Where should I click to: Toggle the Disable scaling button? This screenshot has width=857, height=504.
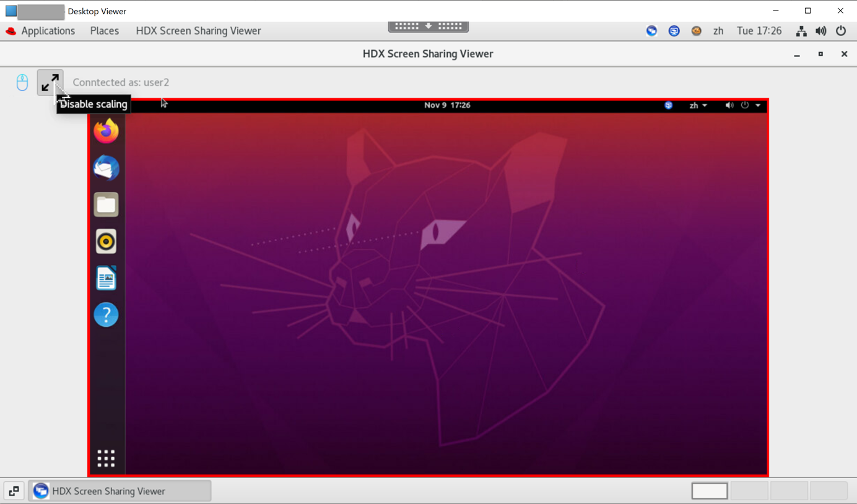point(50,82)
